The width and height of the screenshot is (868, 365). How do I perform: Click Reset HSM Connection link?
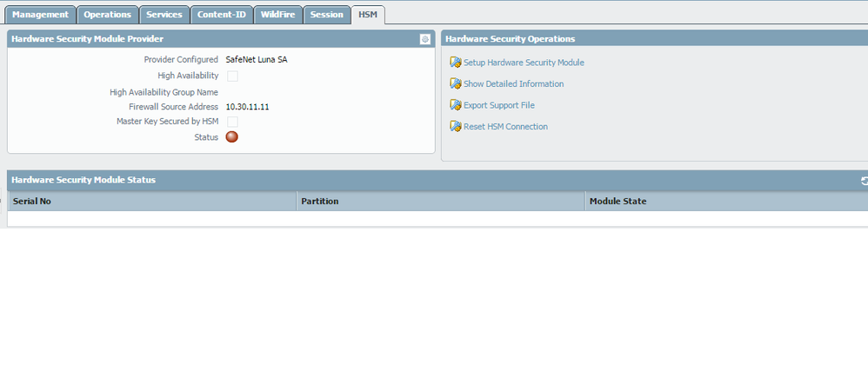click(506, 127)
